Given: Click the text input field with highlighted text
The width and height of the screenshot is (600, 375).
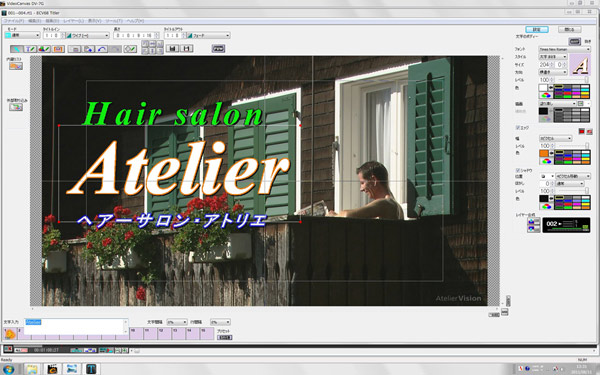Looking at the screenshot, I should (76, 326).
